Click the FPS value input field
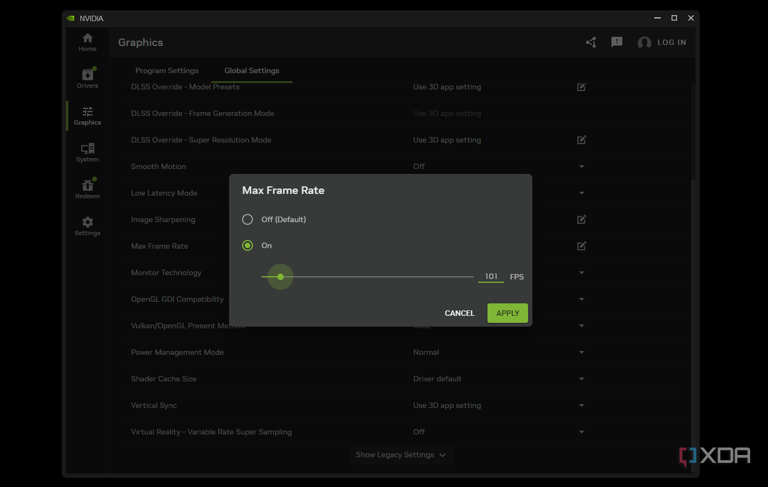 [490, 276]
